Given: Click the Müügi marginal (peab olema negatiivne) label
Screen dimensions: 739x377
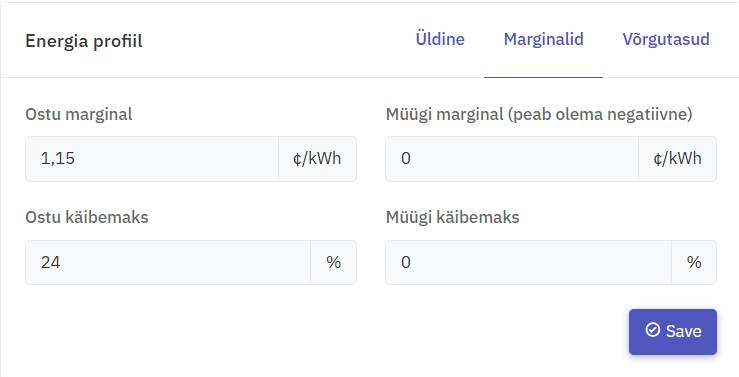Looking at the screenshot, I should [x=539, y=115].
